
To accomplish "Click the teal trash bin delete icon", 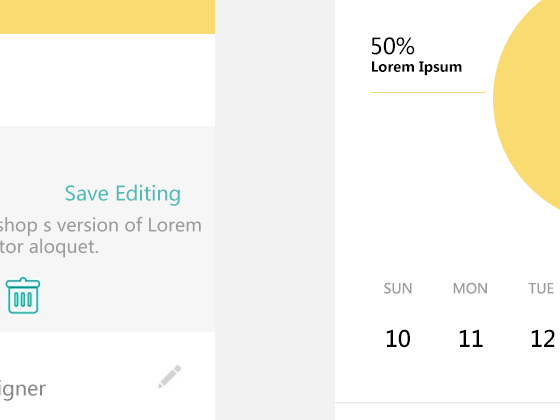I will pyautogui.click(x=23, y=296).
